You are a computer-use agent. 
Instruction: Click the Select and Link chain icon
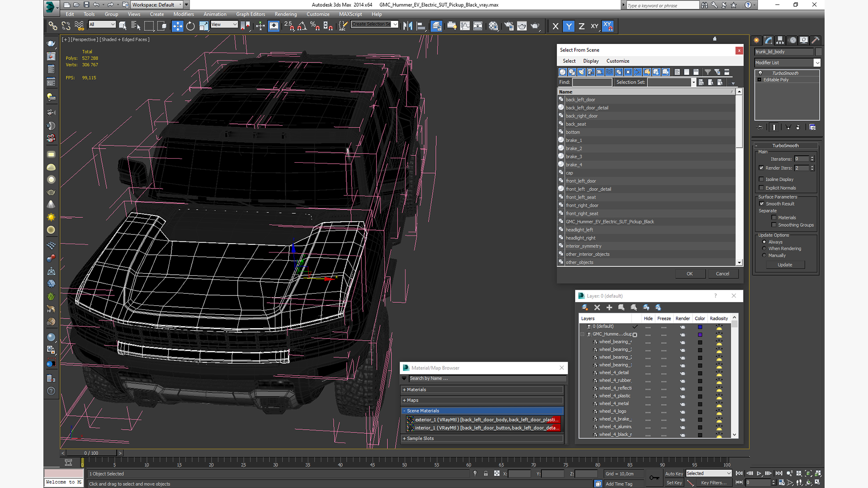[x=53, y=26]
